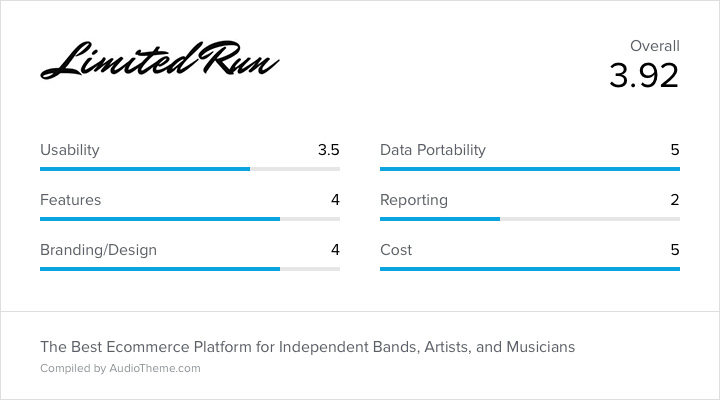Image resolution: width=720 pixels, height=400 pixels.
Task: Click the Reporting label
Action: click(414, 200)
